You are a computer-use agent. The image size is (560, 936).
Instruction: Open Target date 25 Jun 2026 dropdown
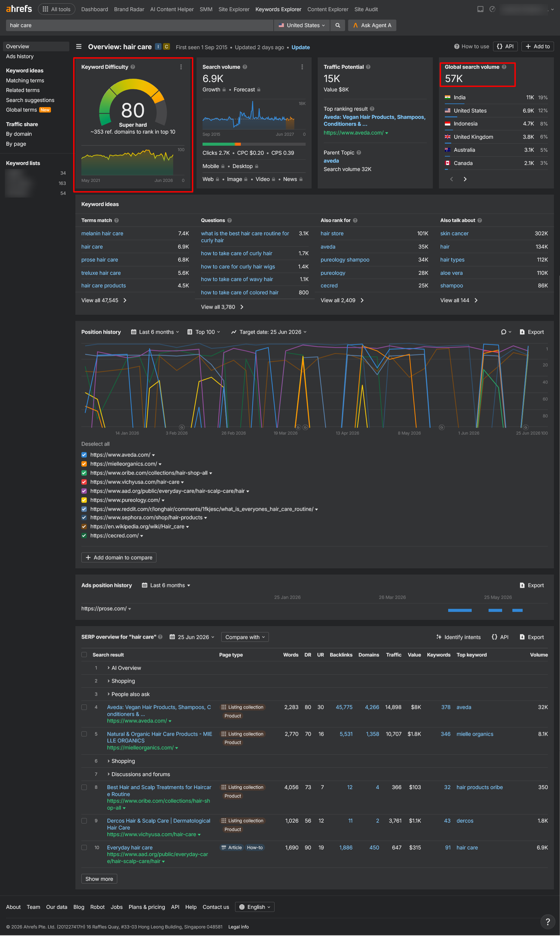(269, 332)
